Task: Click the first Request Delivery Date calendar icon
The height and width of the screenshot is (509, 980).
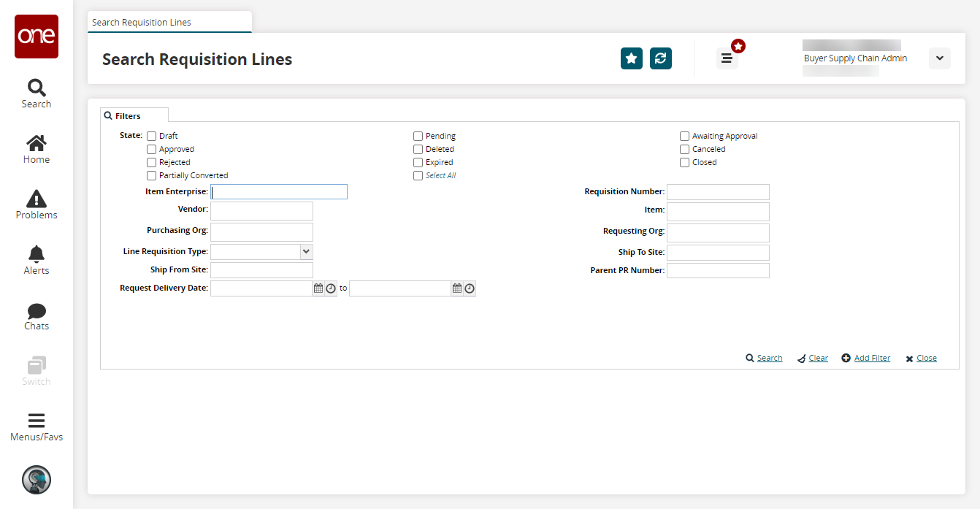Action: (x=318, y=288)
